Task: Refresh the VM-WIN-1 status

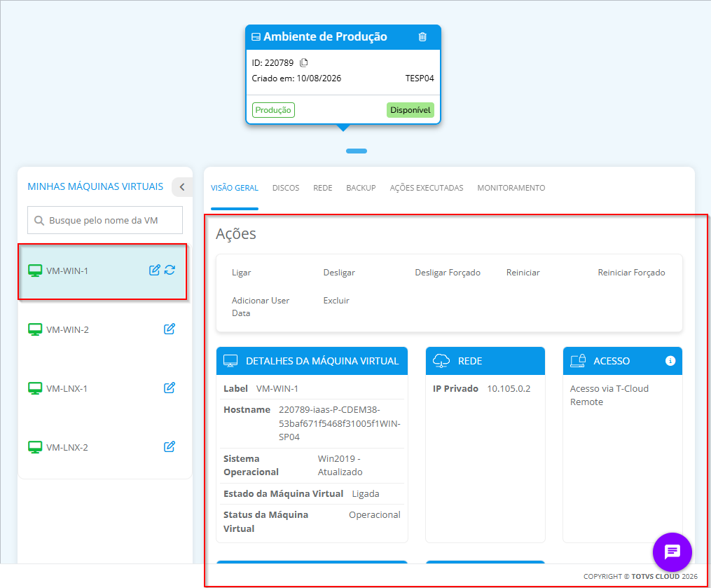Action: (170, 270)
